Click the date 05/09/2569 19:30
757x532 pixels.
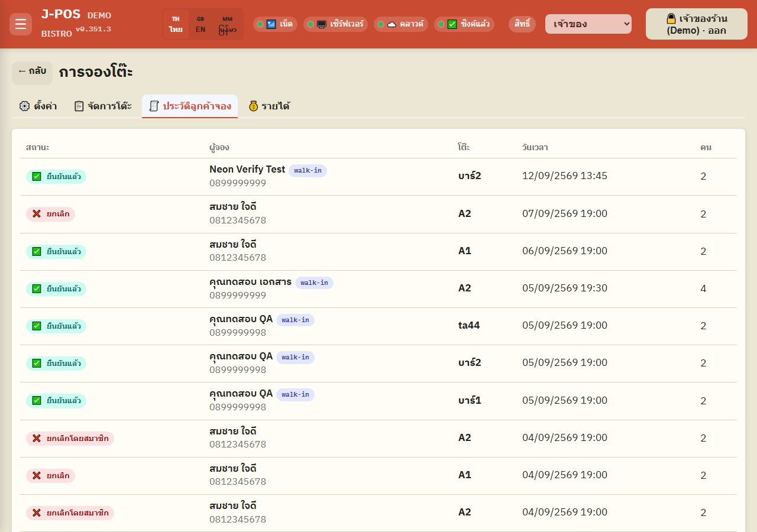(565, 288)
